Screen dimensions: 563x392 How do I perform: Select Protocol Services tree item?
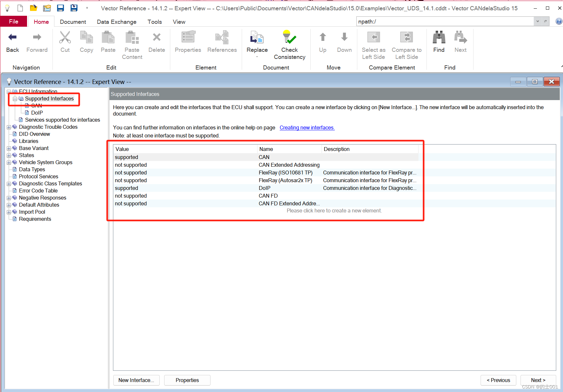click(39, 176)
